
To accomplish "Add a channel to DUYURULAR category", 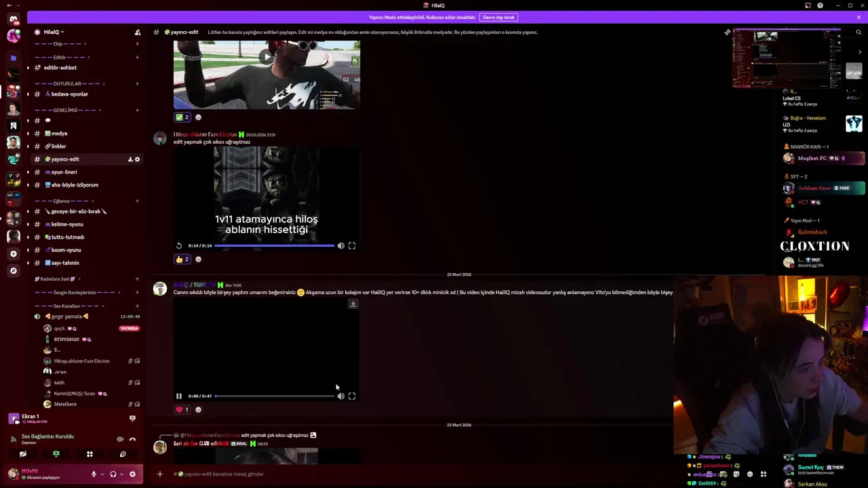I will pyautogui.click(x=137, y=83).
